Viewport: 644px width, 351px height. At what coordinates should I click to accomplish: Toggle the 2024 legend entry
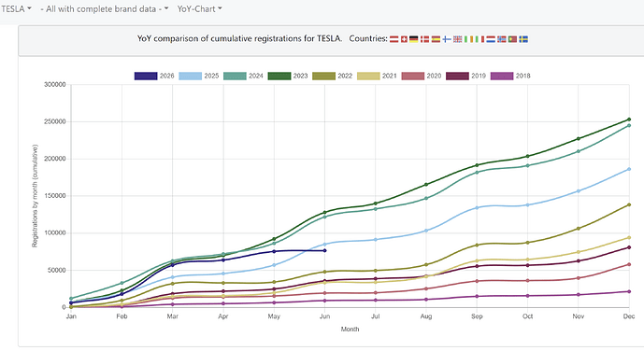point(244,76)
